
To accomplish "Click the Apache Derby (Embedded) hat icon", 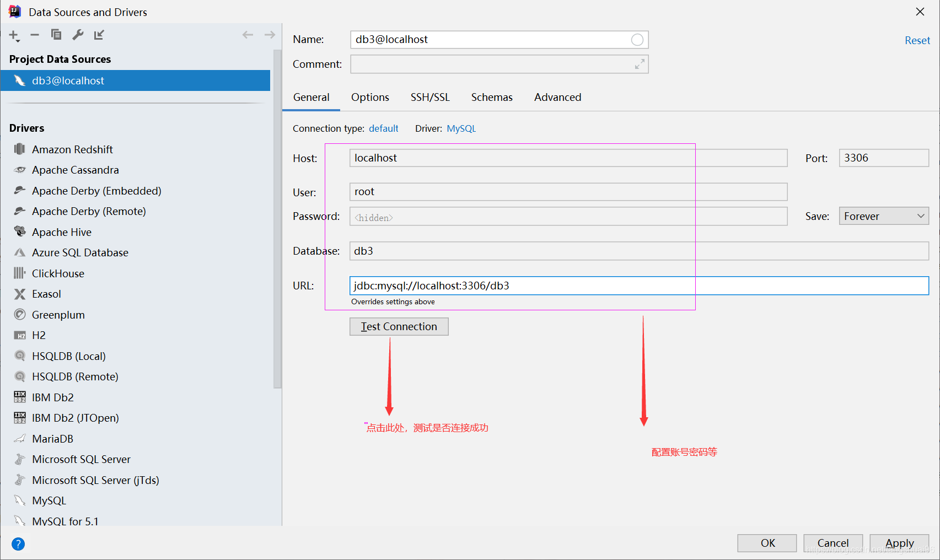I will pos(20,191).
